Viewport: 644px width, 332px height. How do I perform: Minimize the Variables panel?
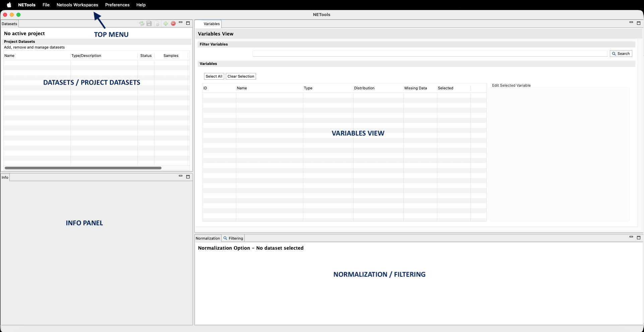[631, 23]
